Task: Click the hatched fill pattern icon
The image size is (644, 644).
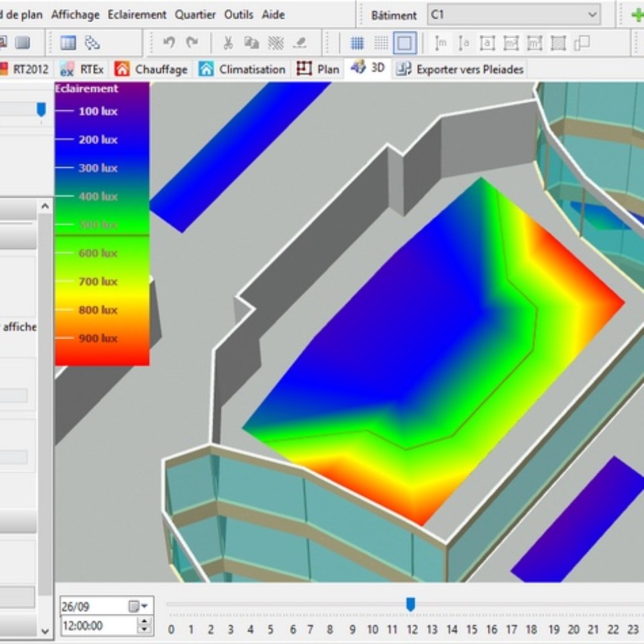Action: [x=276, y=43]
